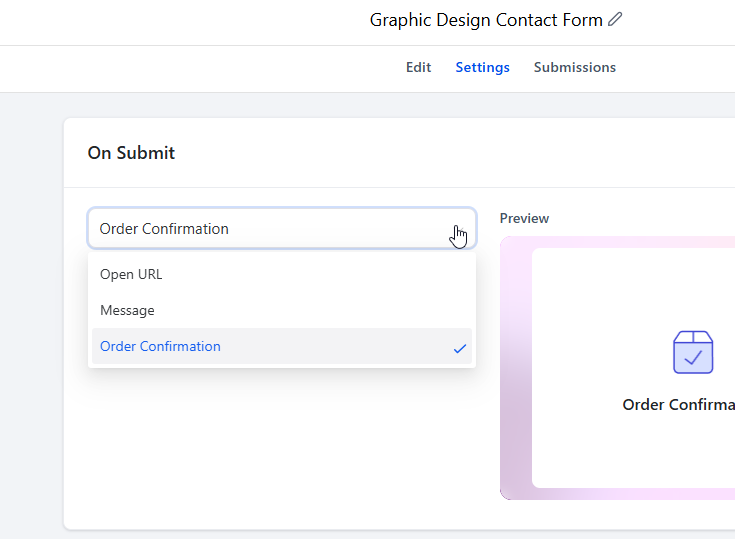Go to the Submissions tab
Screen dimensions: 735x539
(575, 67)
